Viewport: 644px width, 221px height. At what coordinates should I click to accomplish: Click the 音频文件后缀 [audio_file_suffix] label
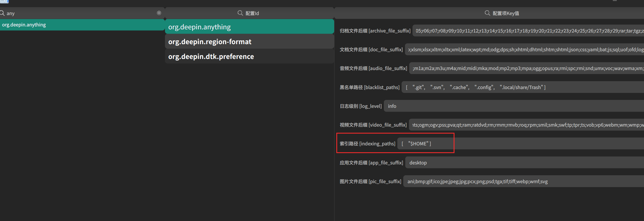click(373, 68)
